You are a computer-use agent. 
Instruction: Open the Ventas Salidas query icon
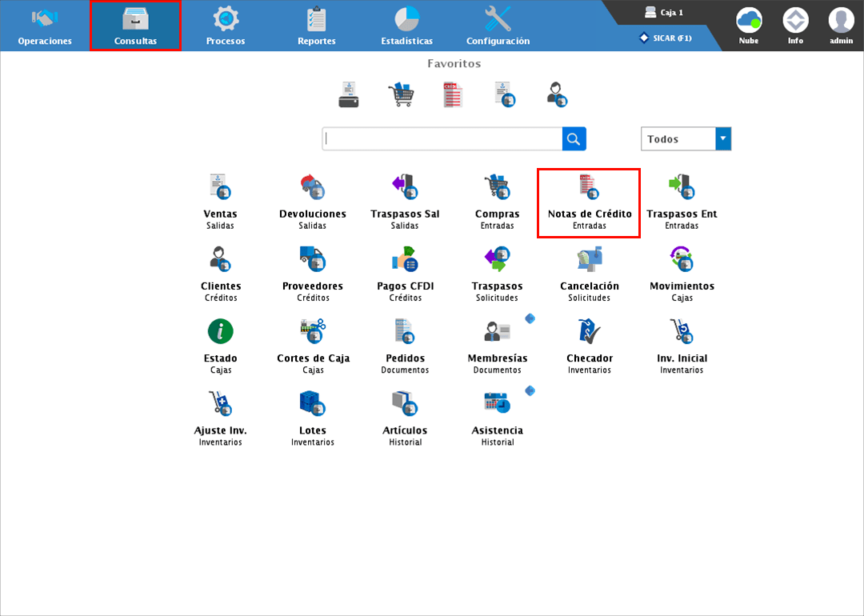click(220, 188)
